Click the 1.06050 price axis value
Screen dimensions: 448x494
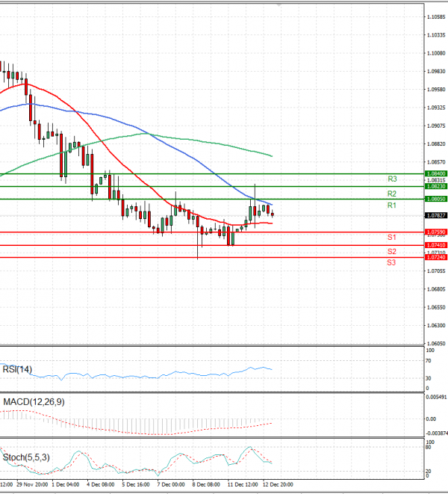pos(436,344)
